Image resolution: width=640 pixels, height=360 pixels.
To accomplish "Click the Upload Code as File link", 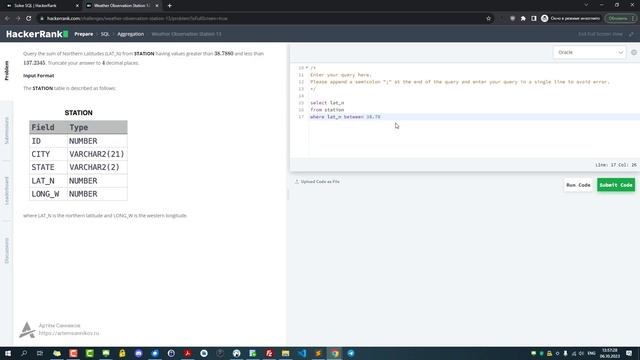I will pos(320,182).
